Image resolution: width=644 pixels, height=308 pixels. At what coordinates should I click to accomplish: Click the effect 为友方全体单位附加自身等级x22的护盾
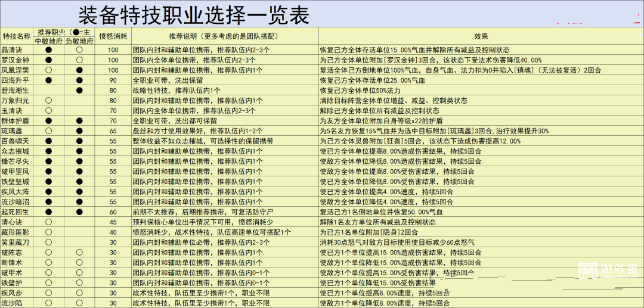point(382,121)
